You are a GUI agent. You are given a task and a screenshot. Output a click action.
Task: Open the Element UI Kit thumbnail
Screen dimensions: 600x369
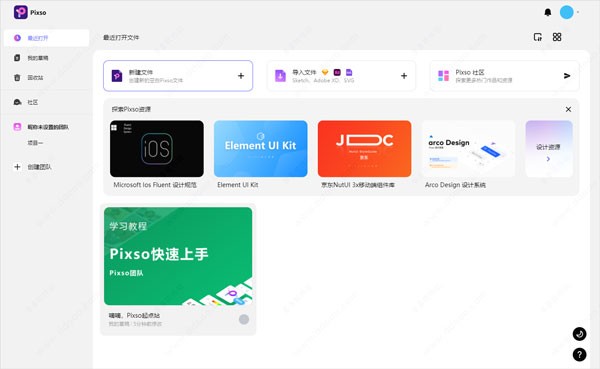point(261,149)
